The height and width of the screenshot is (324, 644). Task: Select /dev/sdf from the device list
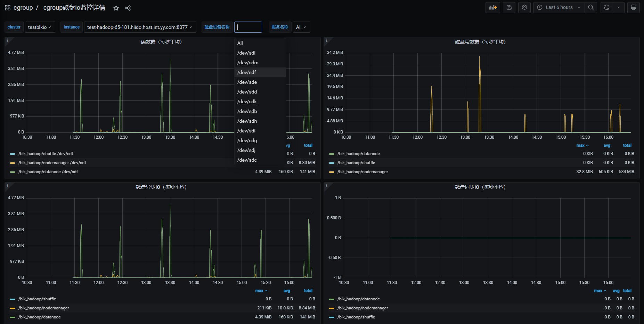pyautogui.click(x=246, y=72)
